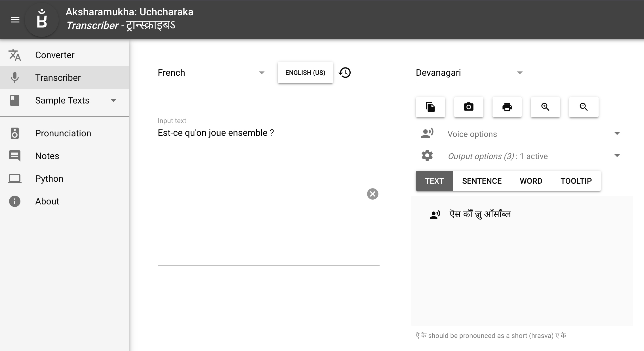Screen dimensions: 644x351
Task: Click the Voice options speaker icon
Action: [427, 133]
